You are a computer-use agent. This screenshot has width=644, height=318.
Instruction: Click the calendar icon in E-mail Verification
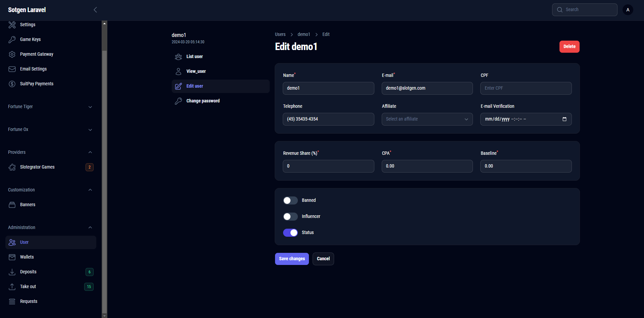(x=564, y=119)
